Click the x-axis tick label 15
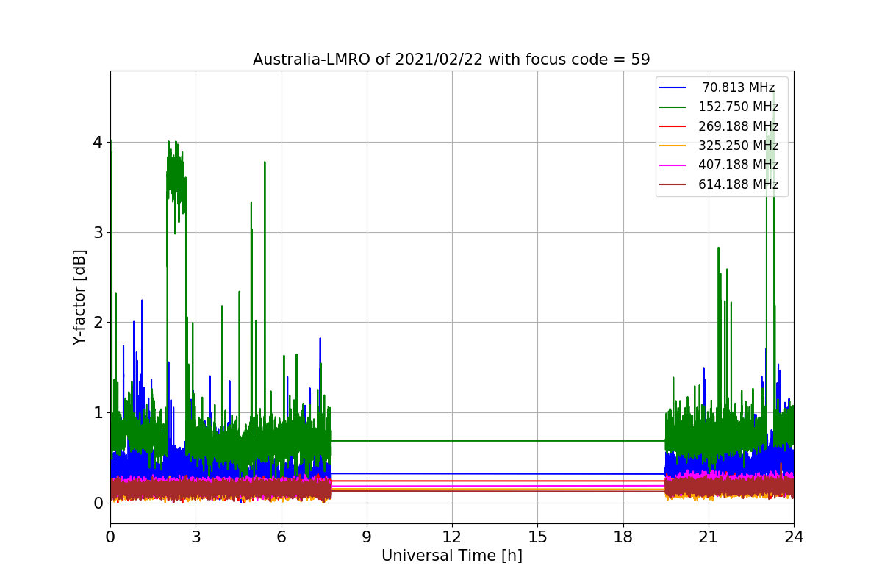The image size is (882, 588). point(537,537)
